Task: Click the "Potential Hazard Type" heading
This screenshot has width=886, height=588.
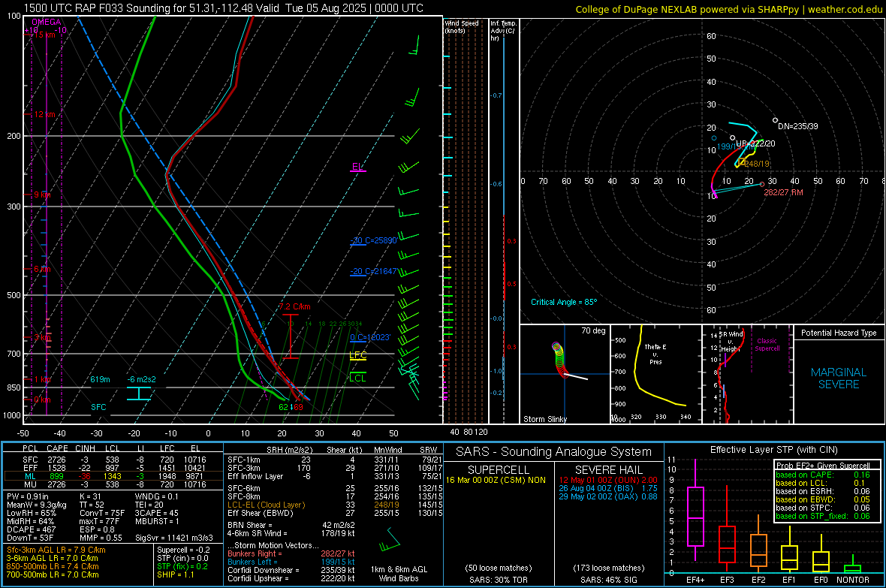Action: (839, 333)
